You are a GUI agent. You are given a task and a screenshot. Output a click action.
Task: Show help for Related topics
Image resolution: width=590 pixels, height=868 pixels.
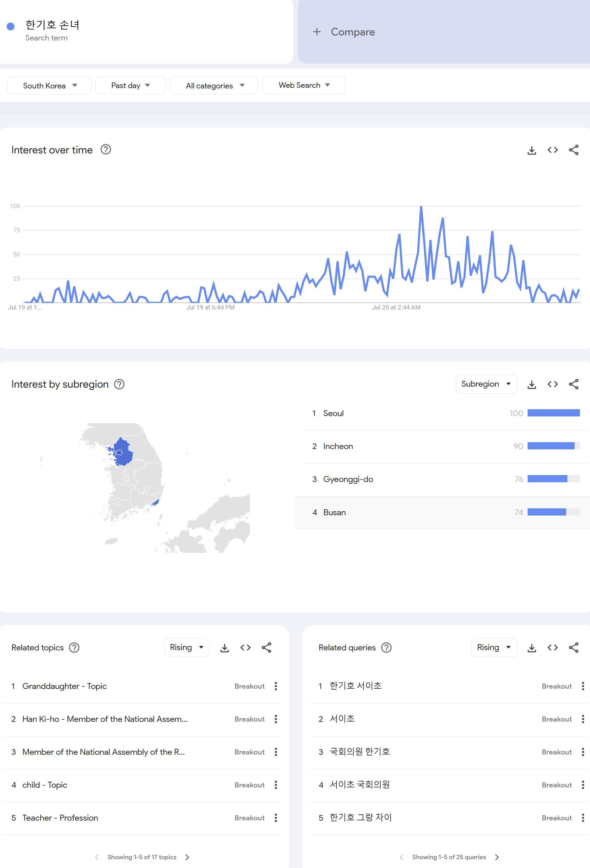tap(74, 648)
